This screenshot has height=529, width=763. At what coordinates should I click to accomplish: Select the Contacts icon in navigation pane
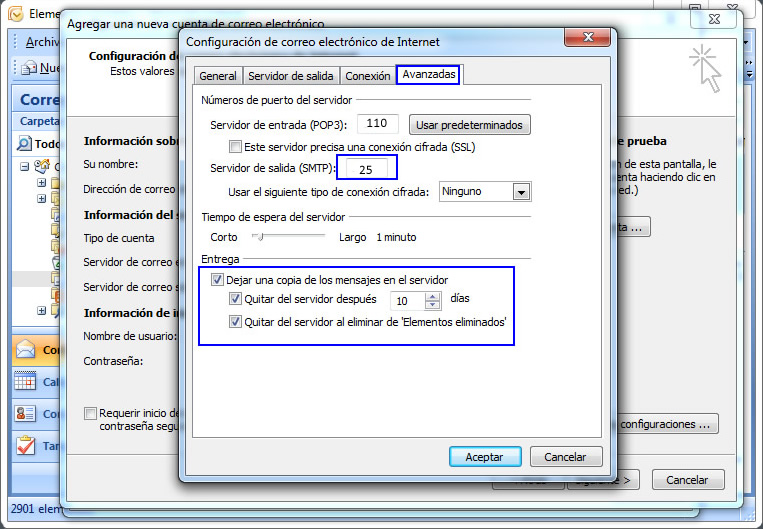(x=25, y=413)
